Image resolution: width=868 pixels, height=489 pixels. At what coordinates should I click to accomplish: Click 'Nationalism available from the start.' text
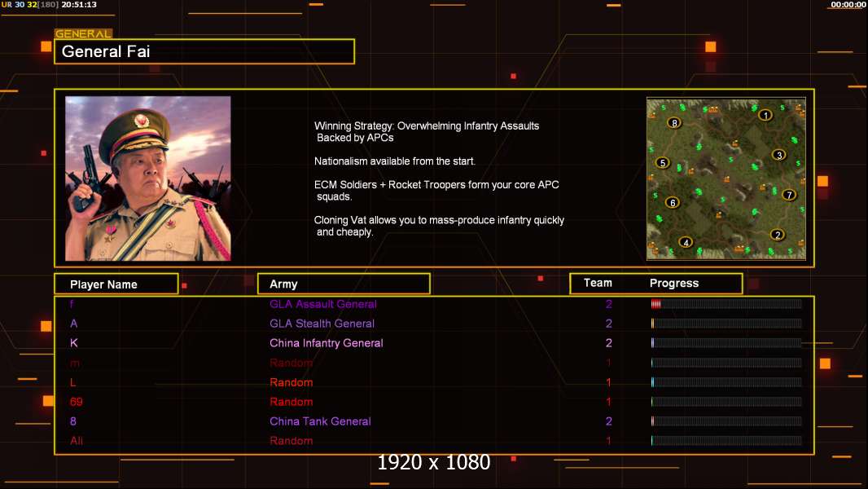(395, 161)
